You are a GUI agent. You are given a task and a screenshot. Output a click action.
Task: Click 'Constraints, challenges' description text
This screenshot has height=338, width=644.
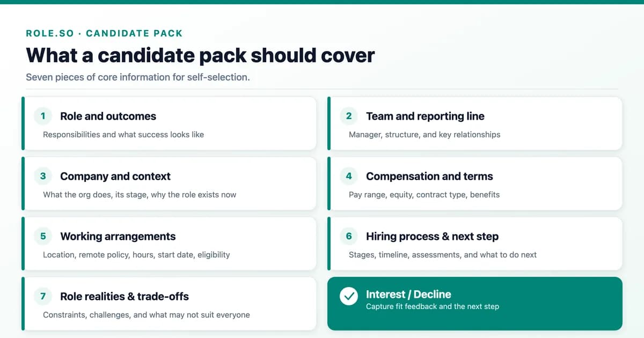point(147,315)
